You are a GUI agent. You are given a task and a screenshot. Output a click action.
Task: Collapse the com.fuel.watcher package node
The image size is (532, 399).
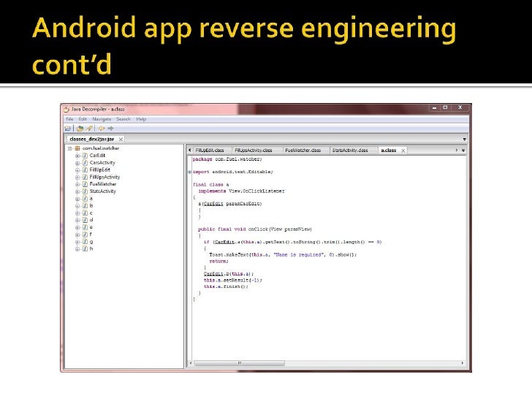[70, 148]
